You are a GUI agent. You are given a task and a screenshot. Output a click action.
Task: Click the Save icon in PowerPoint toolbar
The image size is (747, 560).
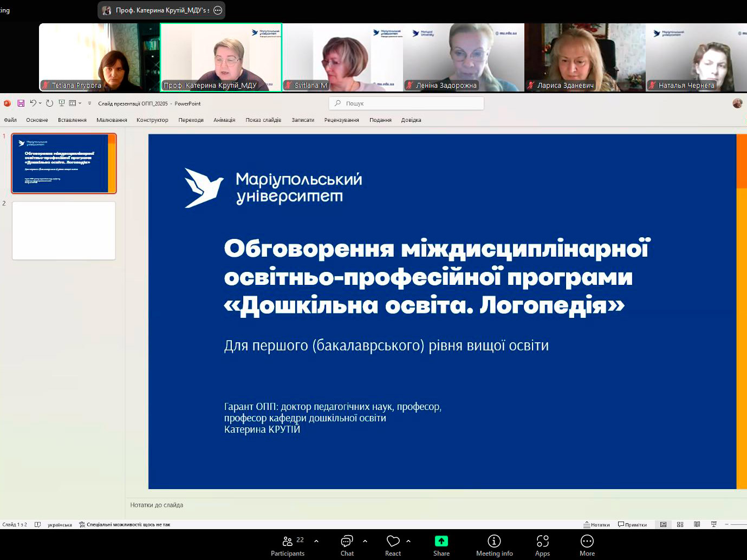pos(21,103)
